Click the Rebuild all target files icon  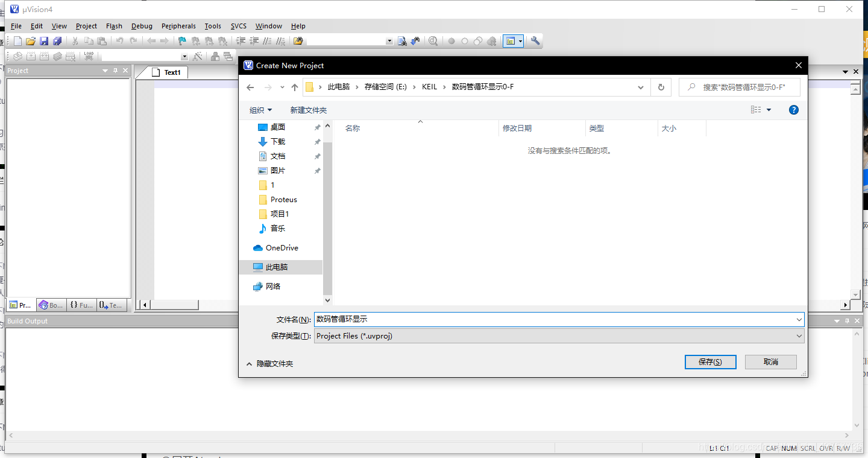pos(44,56)
